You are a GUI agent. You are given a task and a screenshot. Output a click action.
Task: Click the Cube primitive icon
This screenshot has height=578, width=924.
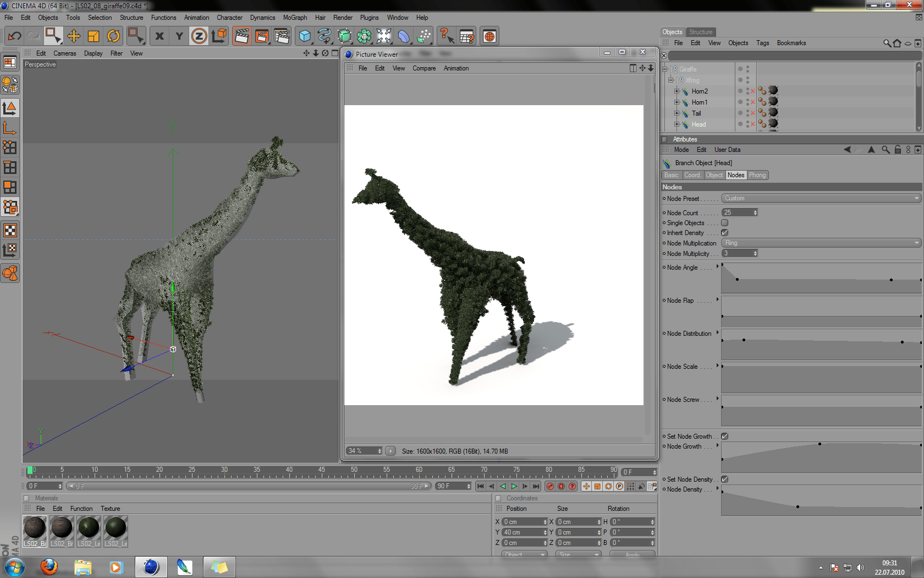click(304, 36)
